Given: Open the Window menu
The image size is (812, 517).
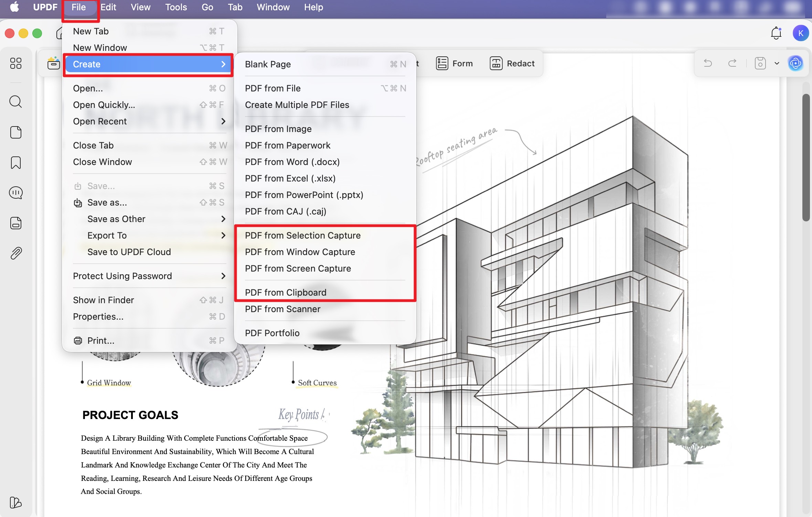Looking at the screenshot, I should point(273,7).
